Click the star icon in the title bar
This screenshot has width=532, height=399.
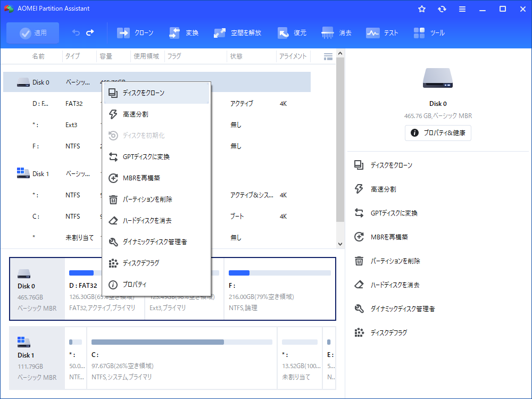pos(421,9)
